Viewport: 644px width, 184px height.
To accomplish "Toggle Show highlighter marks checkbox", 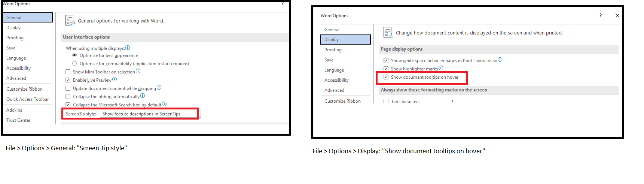I will click(x=386, y=69).
